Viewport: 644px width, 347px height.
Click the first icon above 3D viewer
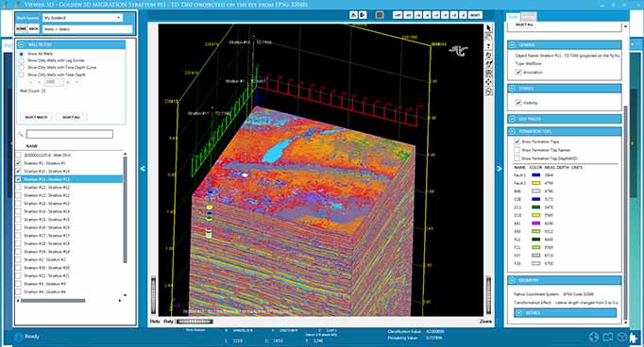click(353, 15)
